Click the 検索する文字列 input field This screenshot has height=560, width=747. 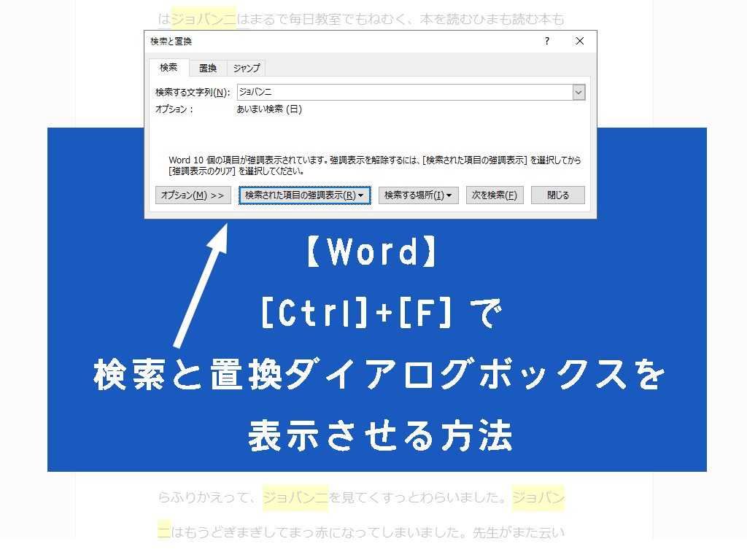coord(405,92)
